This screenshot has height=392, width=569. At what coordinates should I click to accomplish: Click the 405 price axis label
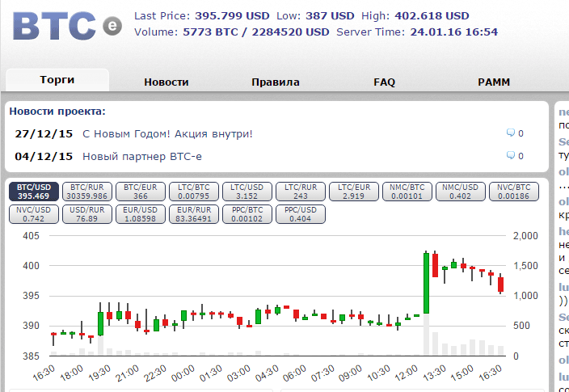(x=31, y=236)
